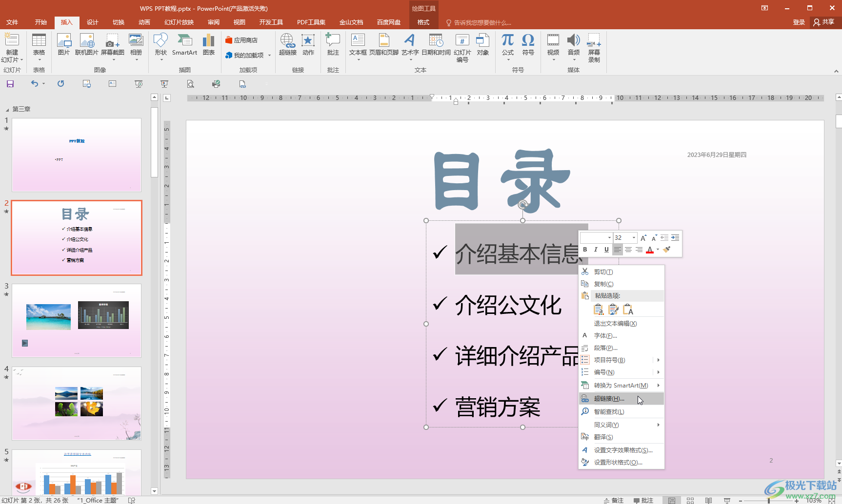The image size is (842, 504).
Task: Click the zoom slider handle in status bar
Action: 768,501
